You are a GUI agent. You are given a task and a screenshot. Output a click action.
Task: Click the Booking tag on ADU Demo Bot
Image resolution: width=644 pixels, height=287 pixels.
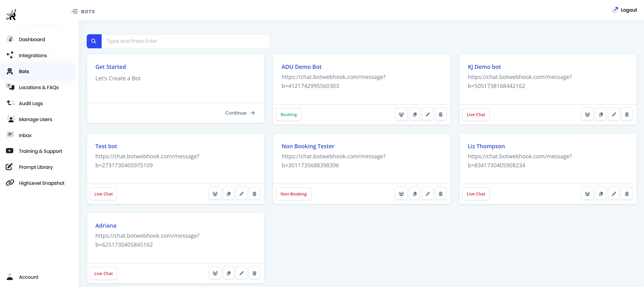click(289, 114)
